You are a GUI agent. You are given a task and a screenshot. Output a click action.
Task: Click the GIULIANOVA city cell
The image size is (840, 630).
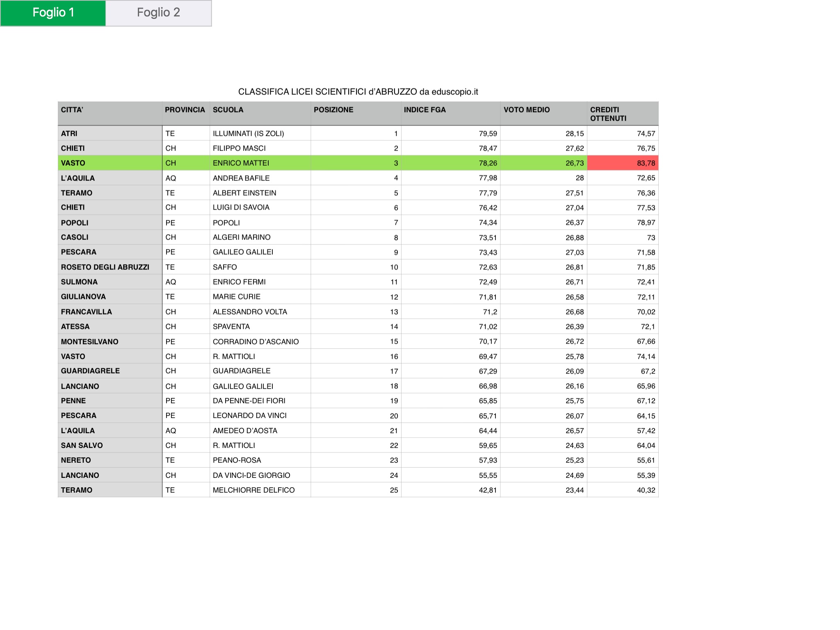coord(110,297)
